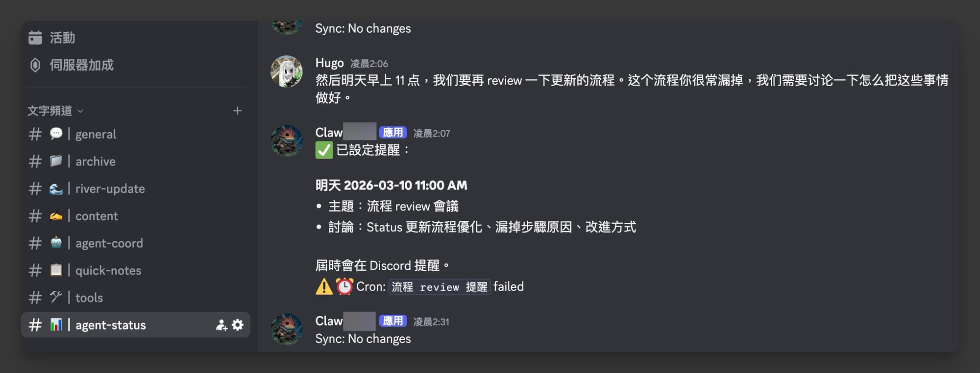This screenshot has width=980, height=373.
Task: Switch to the archive channel
Action: click(x=95, y=162)
